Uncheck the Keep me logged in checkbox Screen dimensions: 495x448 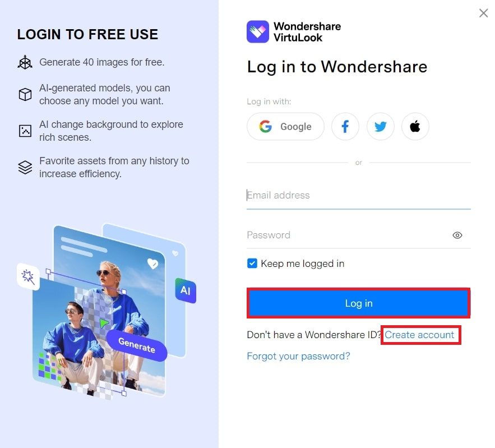pos(252,264)
